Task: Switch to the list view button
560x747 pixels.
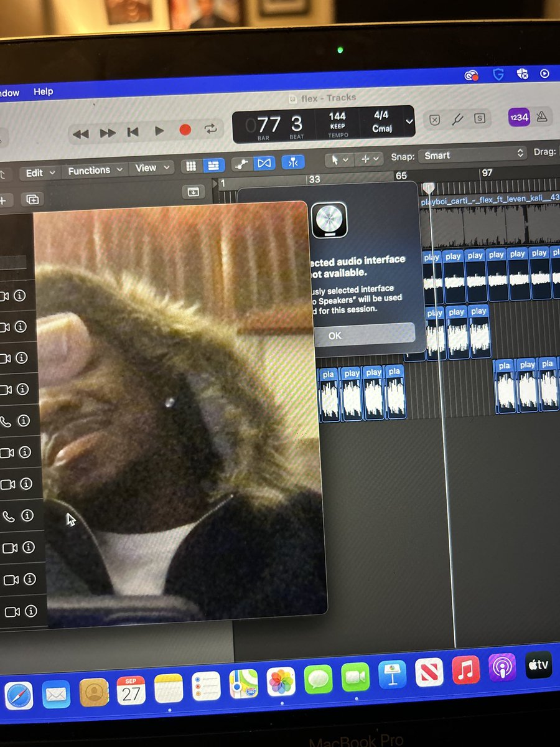Action: [x=215, y=166]
